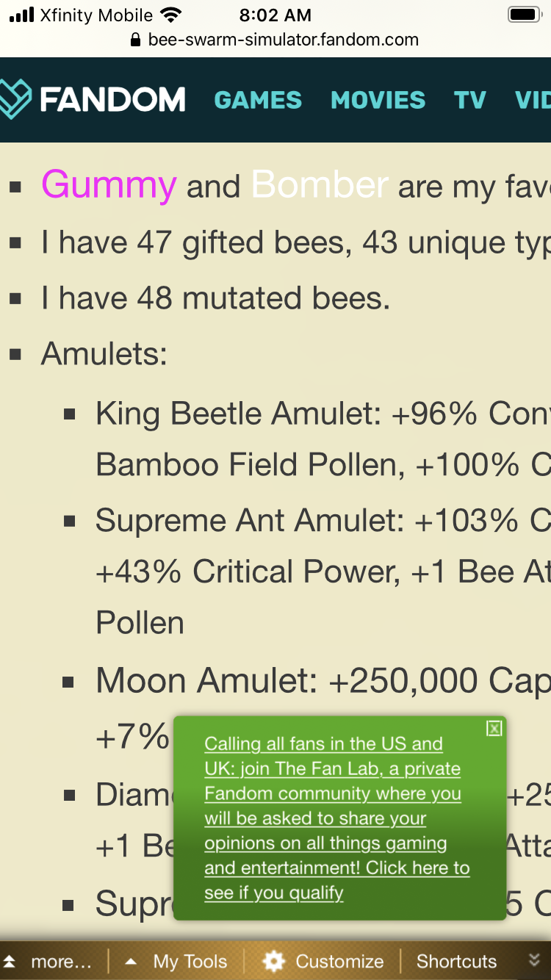Close the green Fan Lab popup

[494, 728]
